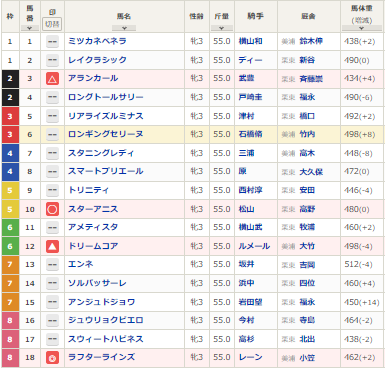Viewport: 385px width, 368px height.
Task: Open the -- mark selector for アメティスタ
Action: click(52, 227)
